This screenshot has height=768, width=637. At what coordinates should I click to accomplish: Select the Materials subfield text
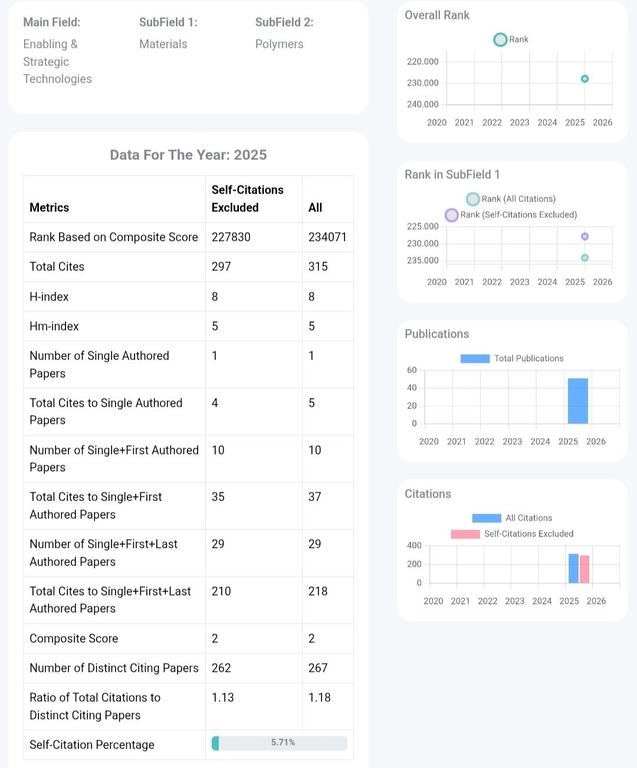coord(163,44)
